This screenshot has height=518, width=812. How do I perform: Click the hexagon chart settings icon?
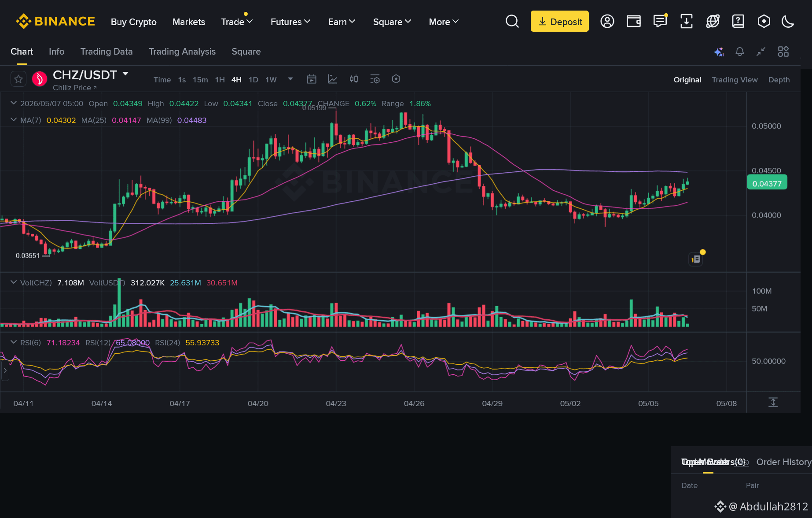coord(396,79)
